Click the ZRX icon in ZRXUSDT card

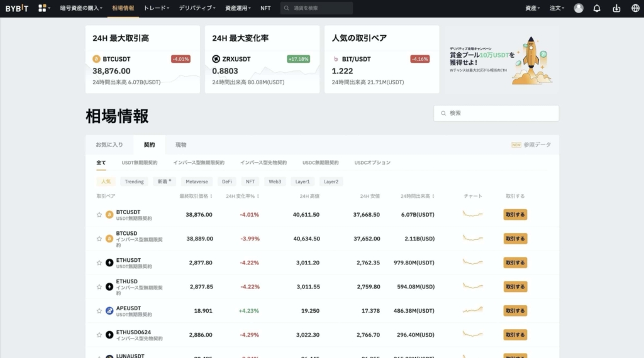click(216, 59)
